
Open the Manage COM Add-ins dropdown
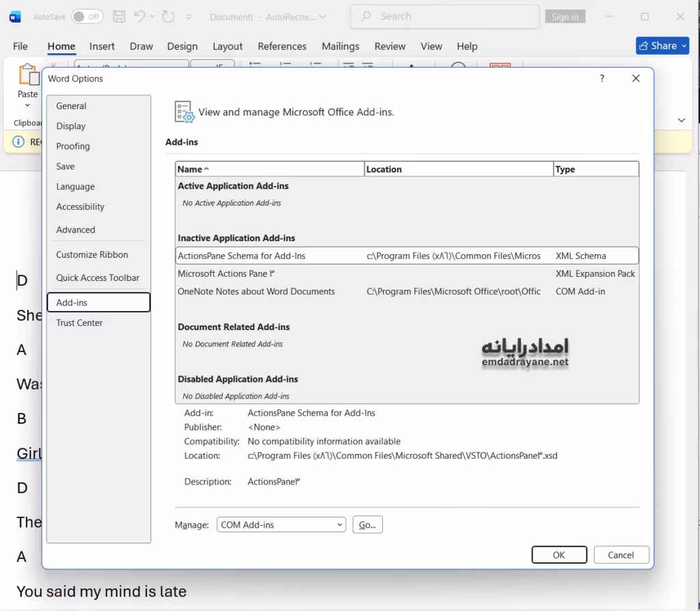(x=281, y=525)
